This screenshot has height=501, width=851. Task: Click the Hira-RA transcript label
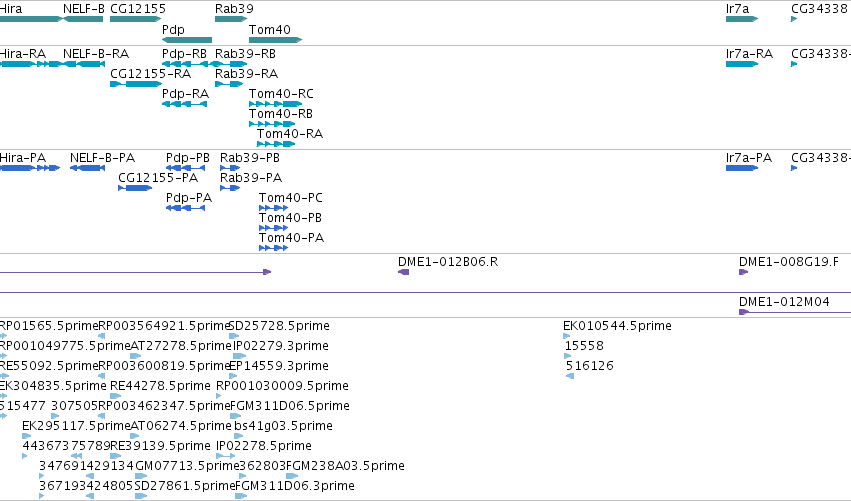(23, 54)
